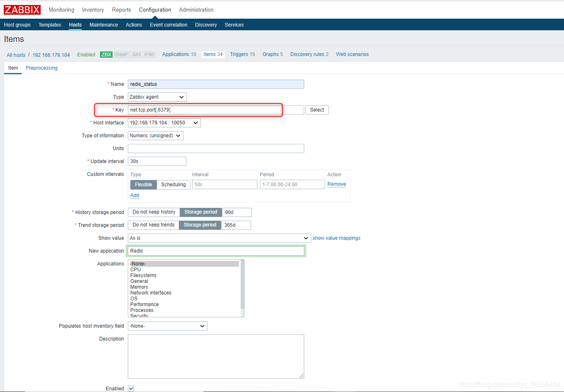Select CPU in the Applications list
This screenshot has width=564, height=392.
coord(135,269)
